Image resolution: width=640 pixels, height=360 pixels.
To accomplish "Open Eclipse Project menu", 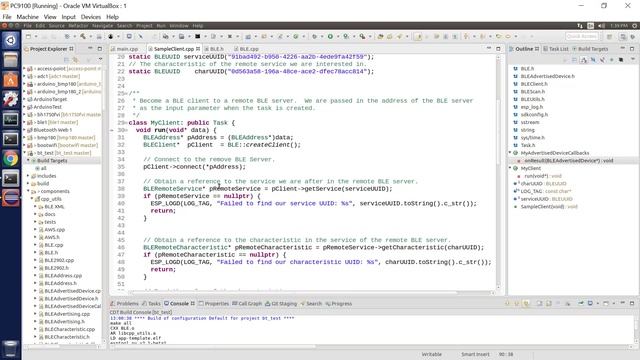I will 144,26.
